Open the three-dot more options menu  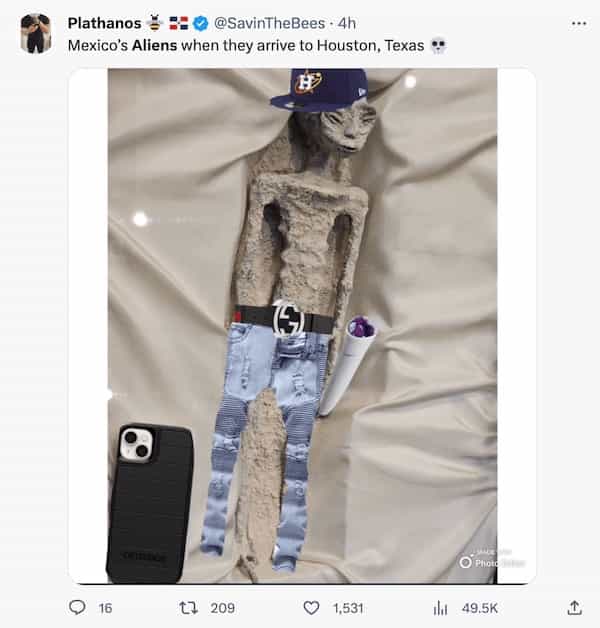point(579,24)
